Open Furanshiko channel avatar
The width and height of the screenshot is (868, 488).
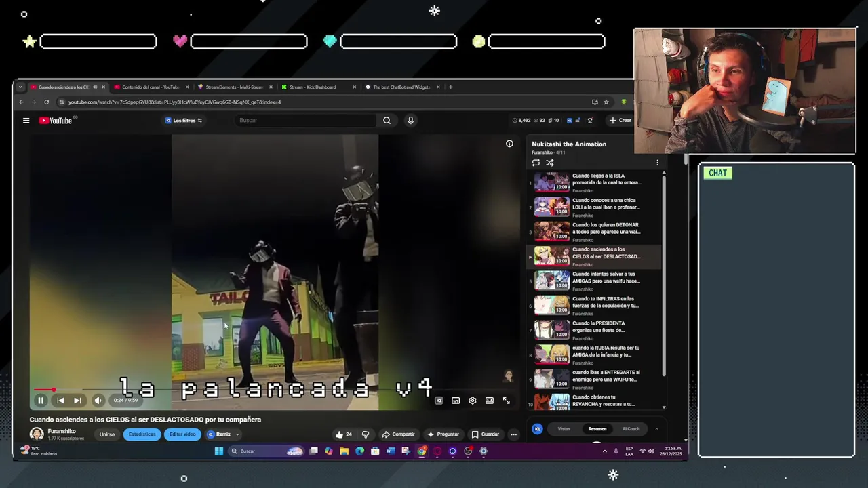37,434
